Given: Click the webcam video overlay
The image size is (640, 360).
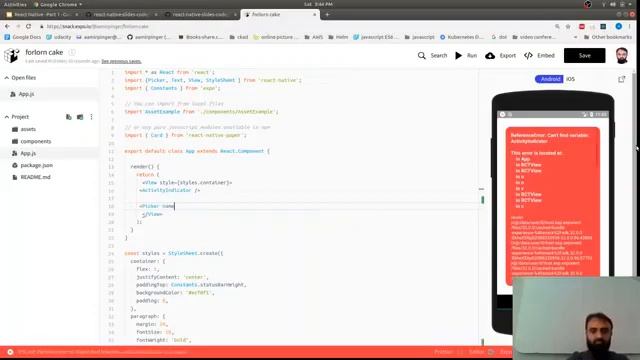Looking at the screenshot, I should [x=576, y=318].
